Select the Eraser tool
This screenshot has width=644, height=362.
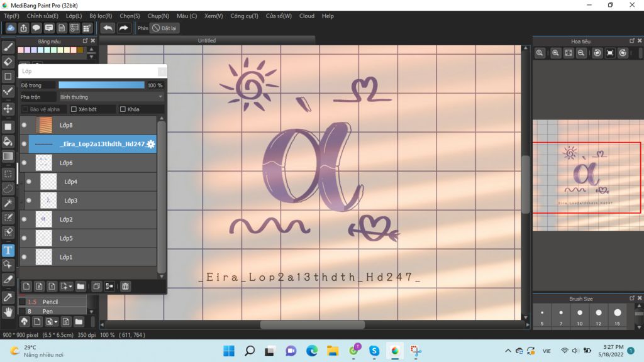8,62
